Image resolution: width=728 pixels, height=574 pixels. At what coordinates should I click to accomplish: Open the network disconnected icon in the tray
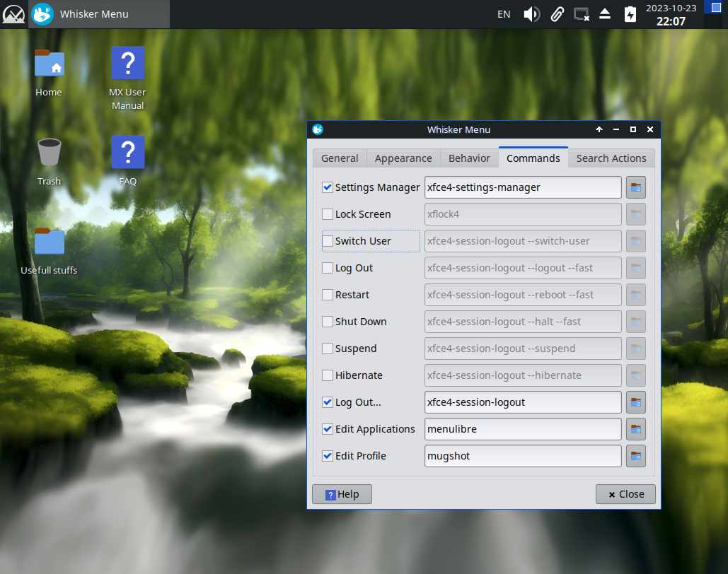click(x=582, y=14)
